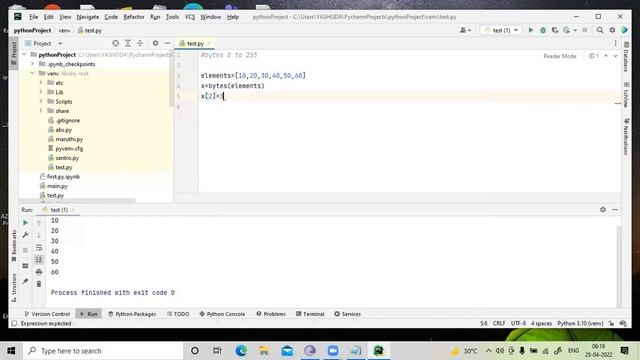Start debugging with the bug icon
The height and width of the screenshot is (360, 640).
(543, 30)
